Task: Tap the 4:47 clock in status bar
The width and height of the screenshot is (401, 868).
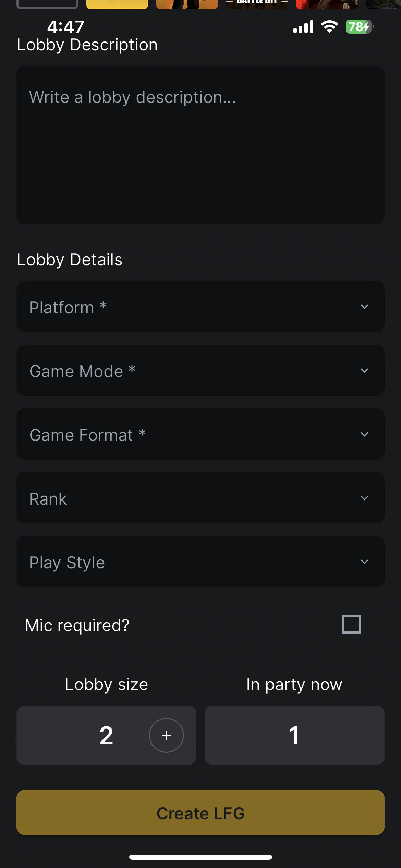Action: (x=66, y=27)
